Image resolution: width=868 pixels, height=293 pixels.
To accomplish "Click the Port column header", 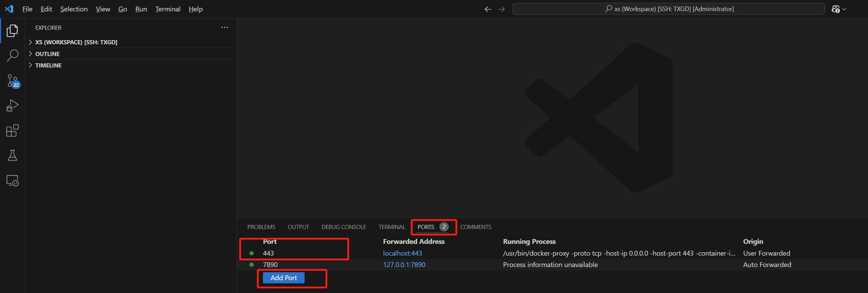I will tap(270, 241).
